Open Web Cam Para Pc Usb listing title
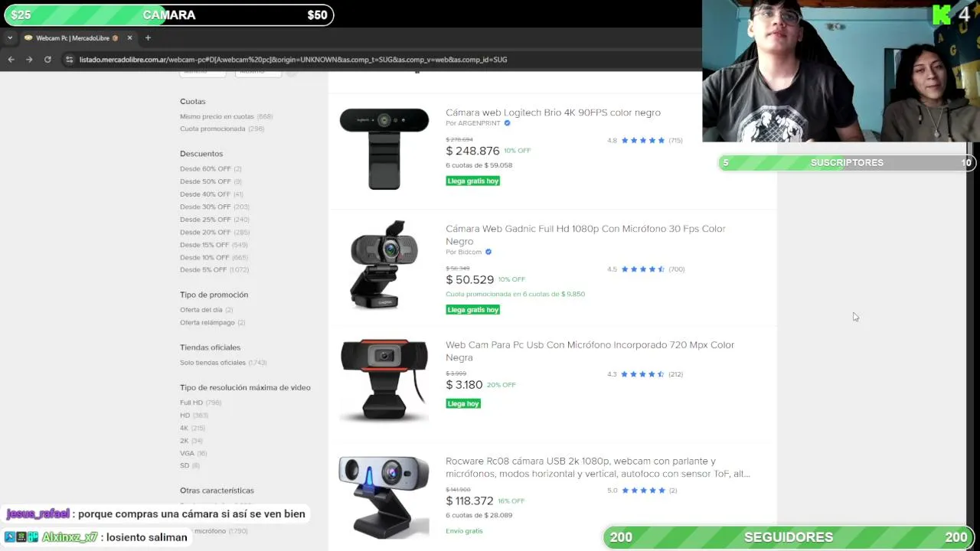 pos(590,351)
